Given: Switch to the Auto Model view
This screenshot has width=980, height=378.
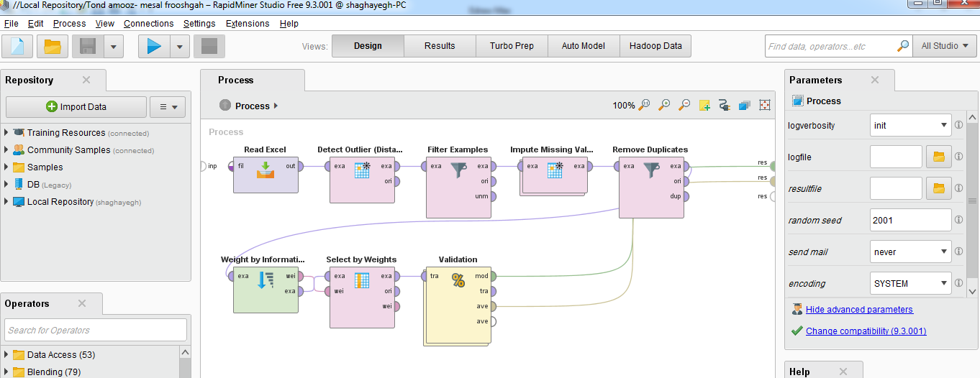Looking at the screenshot, I should [x=584, y=46].
